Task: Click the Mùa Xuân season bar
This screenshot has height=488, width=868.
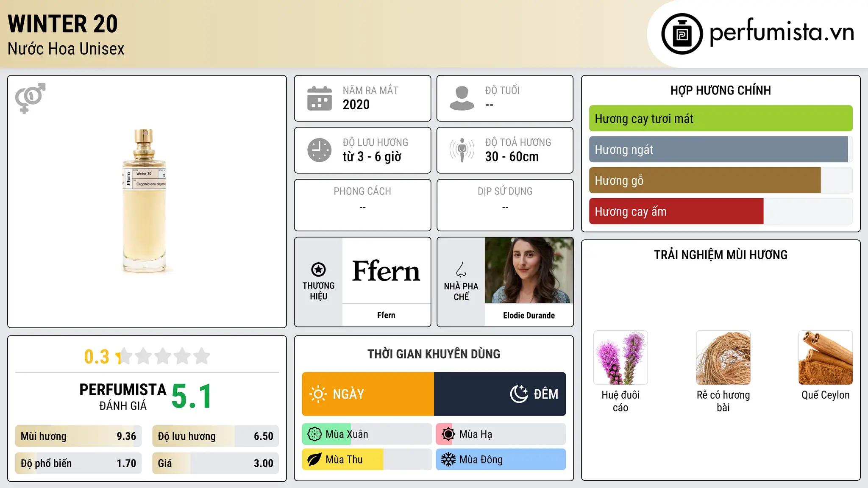Action: click(367, 434)
